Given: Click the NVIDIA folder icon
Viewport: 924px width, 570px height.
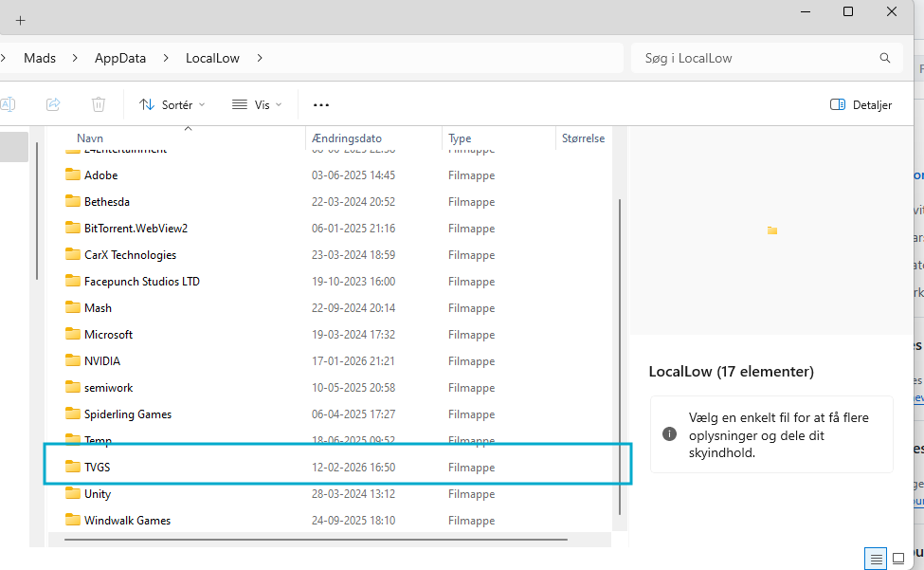Looking at the screenshot, I should (72, 361).
